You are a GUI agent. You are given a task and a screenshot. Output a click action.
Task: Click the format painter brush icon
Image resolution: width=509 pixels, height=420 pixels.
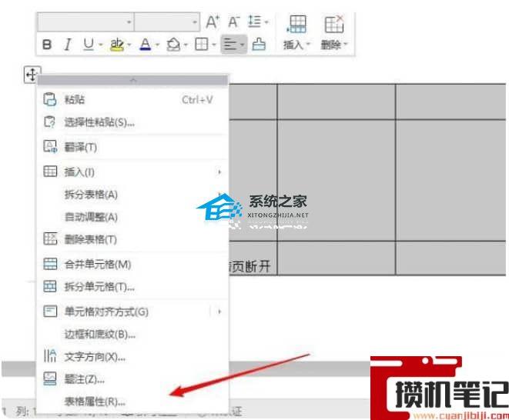259,44
